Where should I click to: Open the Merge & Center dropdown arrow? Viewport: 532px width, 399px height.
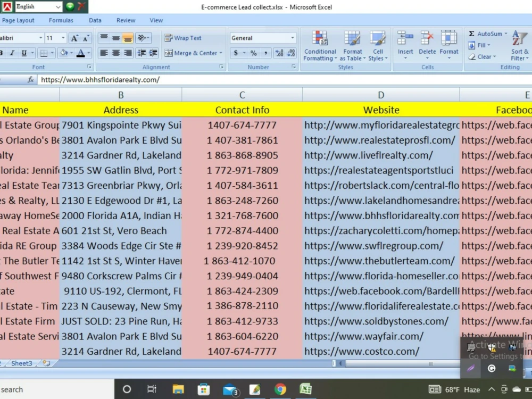click(x=221, y=53)
